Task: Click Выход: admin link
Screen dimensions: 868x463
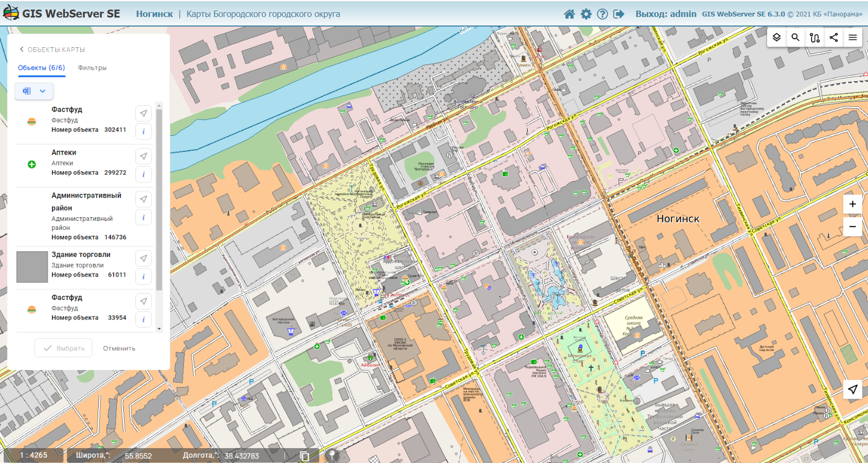Action: pyautogui.click(x=666, y=14)
